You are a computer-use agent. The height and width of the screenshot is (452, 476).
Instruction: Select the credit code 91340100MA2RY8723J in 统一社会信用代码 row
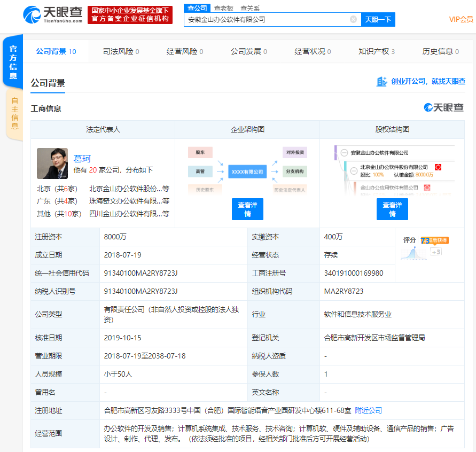coord(141,273)
